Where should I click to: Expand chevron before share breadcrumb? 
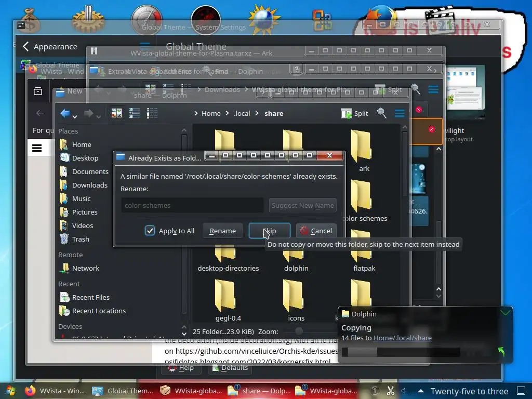257,113
